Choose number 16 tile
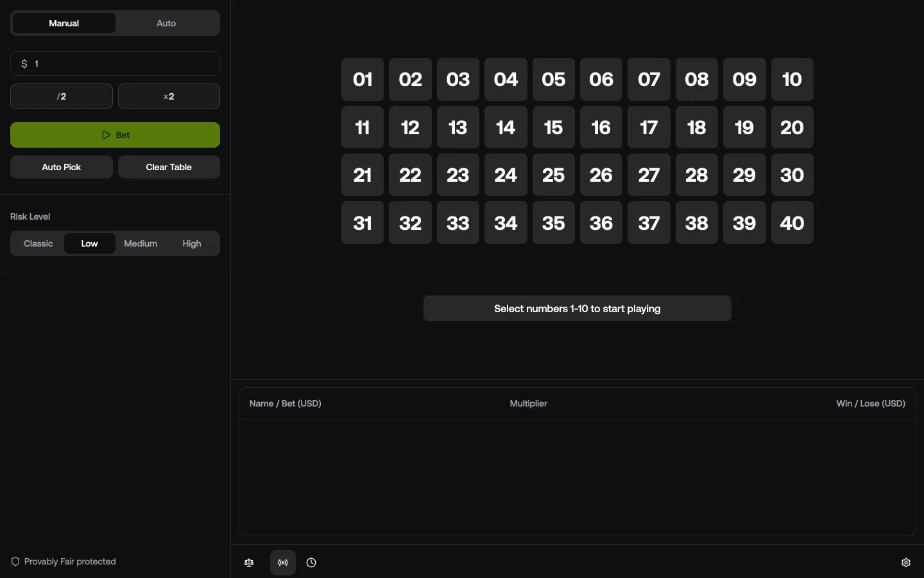Image resolution: width=924 pixels, height=578 pixels. (x=601, y=127)
